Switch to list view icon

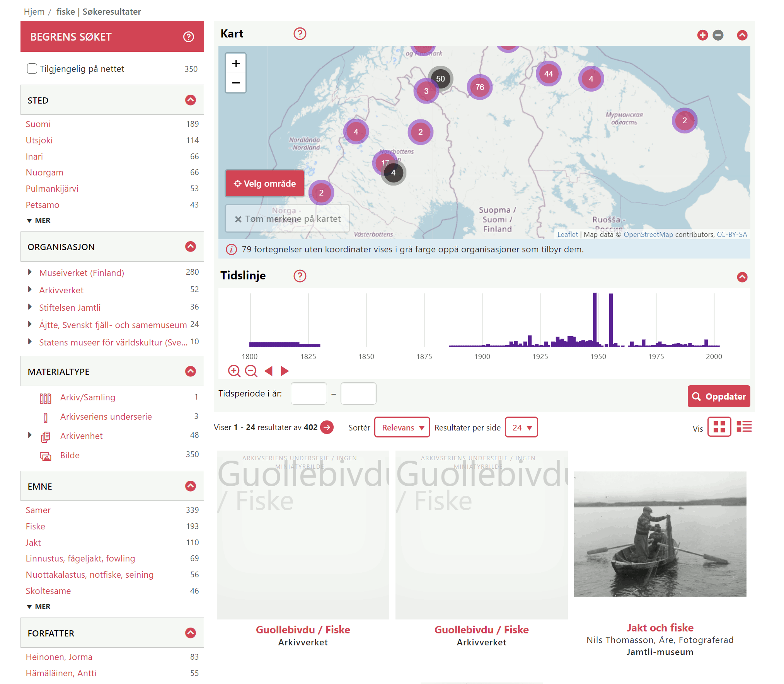[x=744, y=427]
